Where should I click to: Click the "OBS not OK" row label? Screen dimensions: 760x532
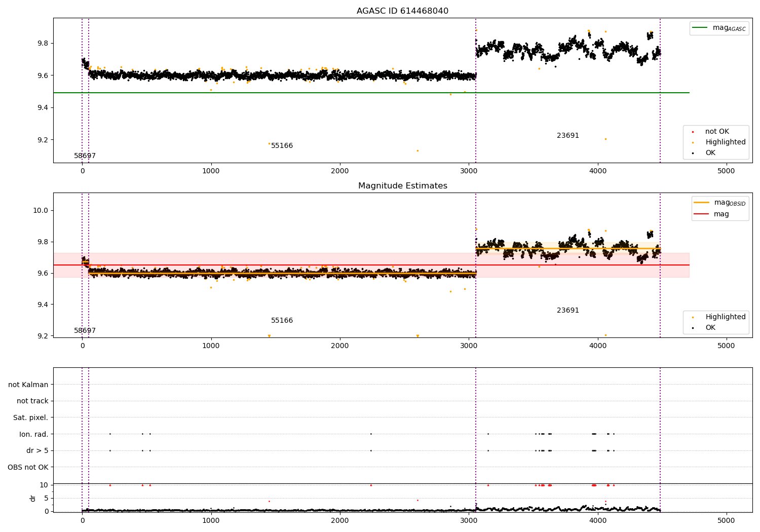pyautogui.click(x=28, y=467)
